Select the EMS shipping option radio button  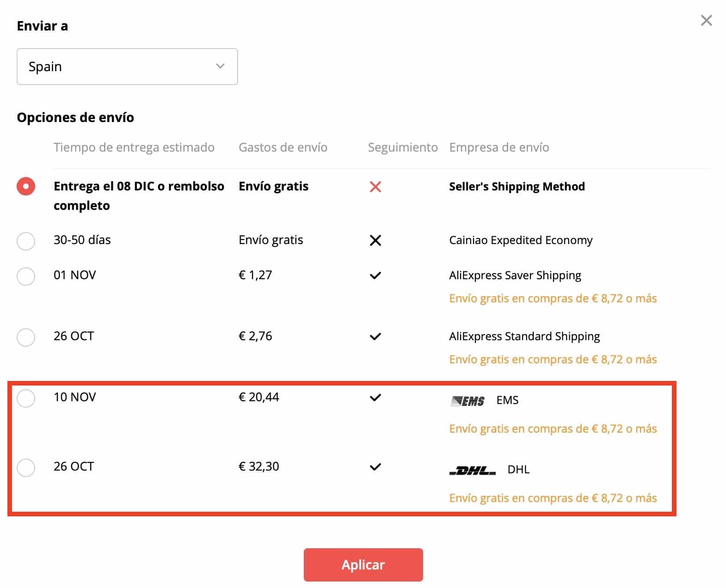tap(26, 398)
